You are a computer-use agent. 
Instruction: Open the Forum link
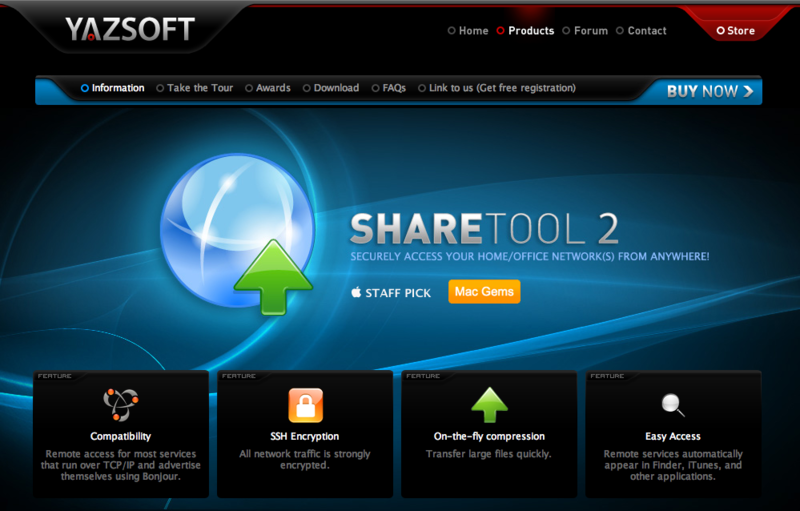pyautogui.click(x=585, y=31)
